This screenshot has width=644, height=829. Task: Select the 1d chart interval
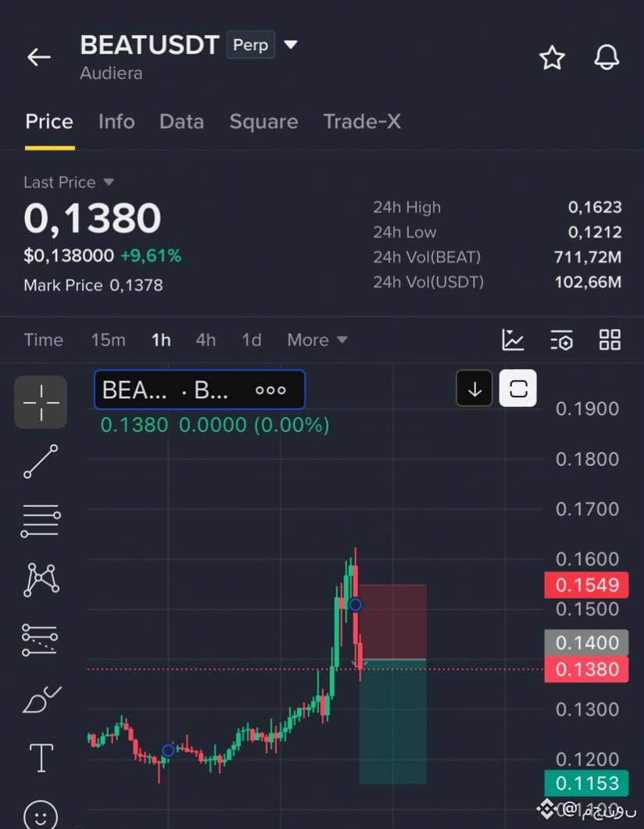(x=252, y=340)
